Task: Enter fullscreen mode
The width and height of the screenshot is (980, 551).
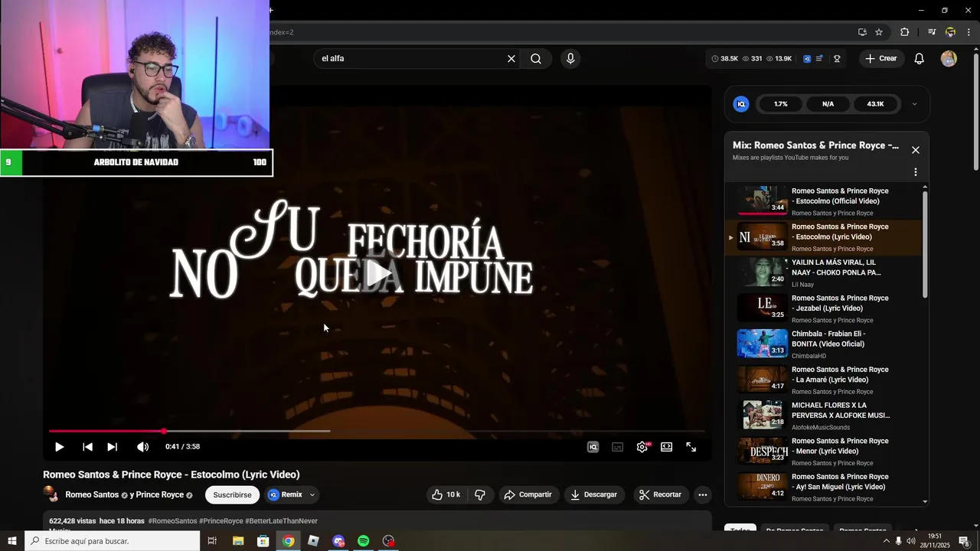Action: [691, 447]
